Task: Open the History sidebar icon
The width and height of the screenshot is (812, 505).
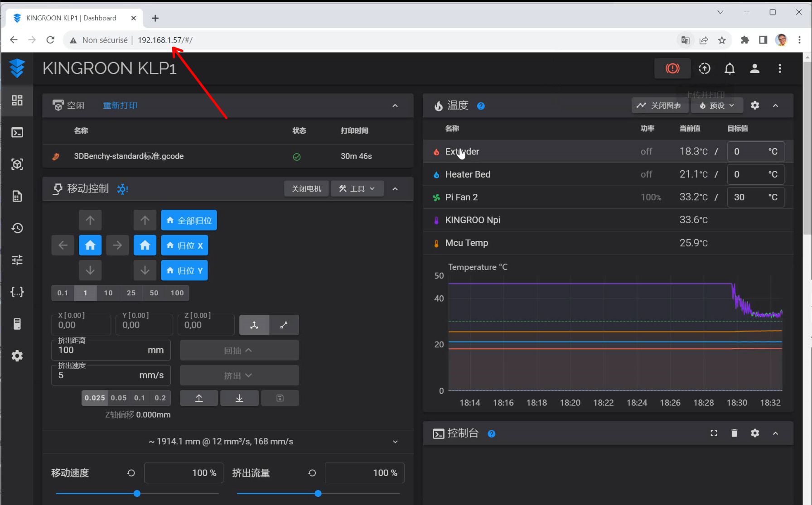Action: click(x=17, y=228)
